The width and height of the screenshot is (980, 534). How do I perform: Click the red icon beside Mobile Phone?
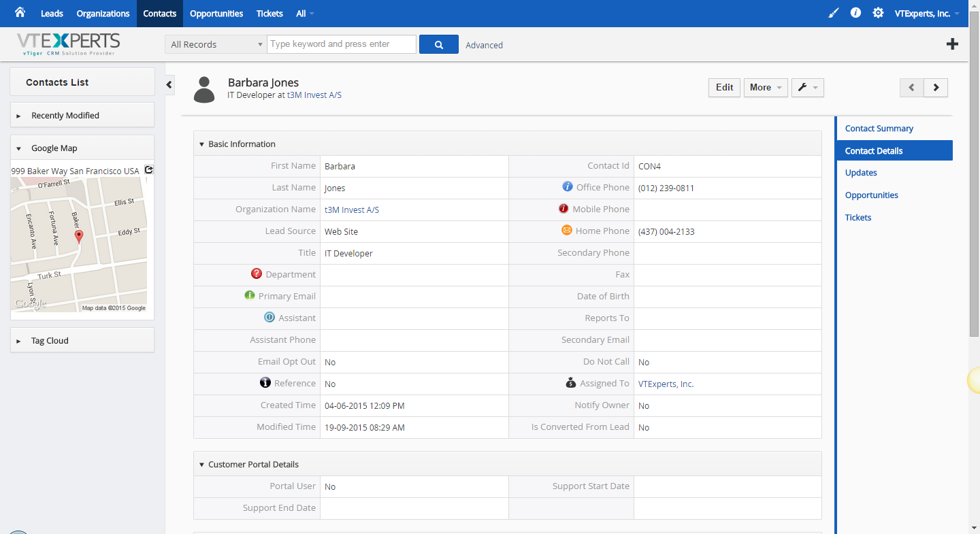click(563, 209)
